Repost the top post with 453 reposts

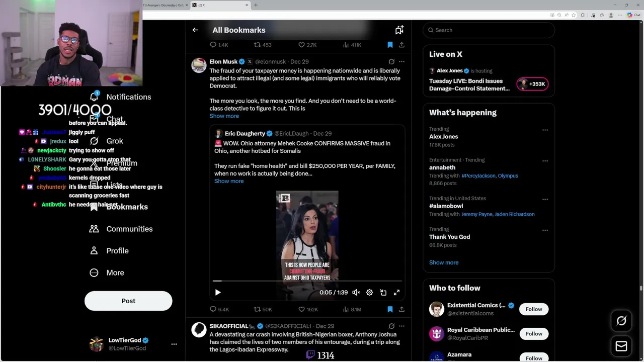click(x=263, y=45)
